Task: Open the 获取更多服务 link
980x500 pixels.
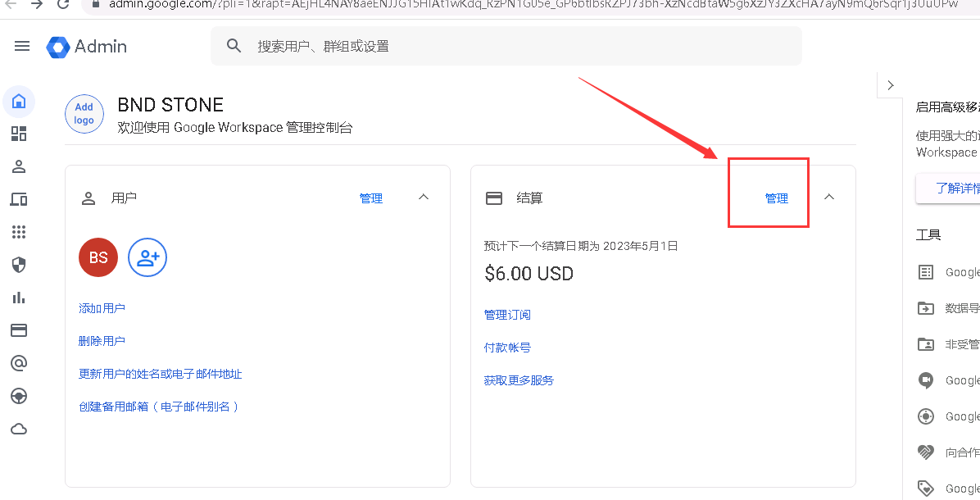Action: pos(519,380)
